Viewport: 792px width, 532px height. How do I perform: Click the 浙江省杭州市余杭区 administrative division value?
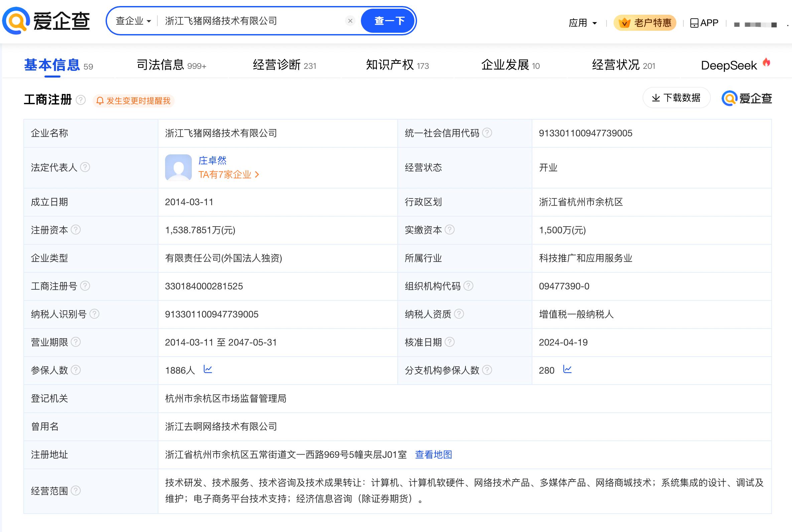pyautogui.click(x=581, y=202)
